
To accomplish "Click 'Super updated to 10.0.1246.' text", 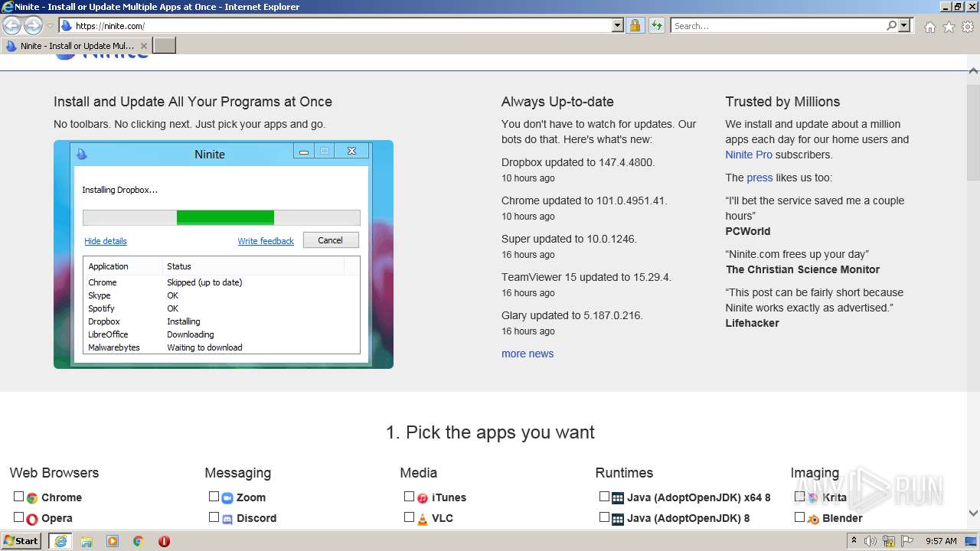I will 569,239.
